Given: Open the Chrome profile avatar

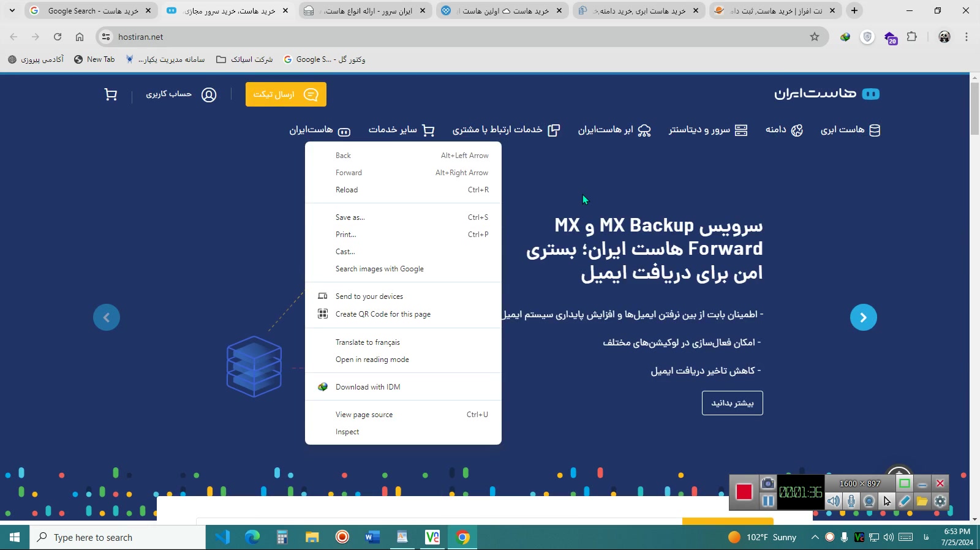Looking at the screenshot, I should point(944,37).
